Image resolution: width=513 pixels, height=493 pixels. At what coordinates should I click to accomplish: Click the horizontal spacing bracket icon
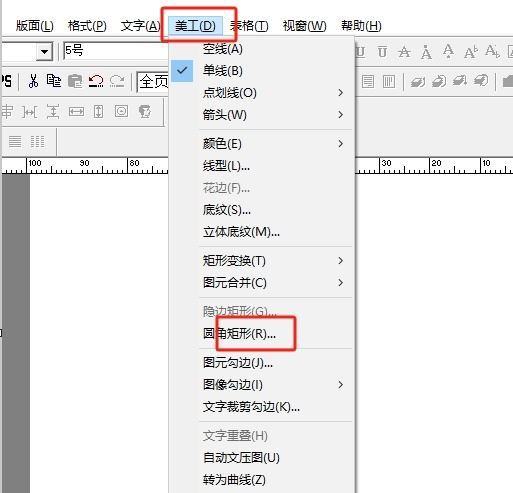30,112
